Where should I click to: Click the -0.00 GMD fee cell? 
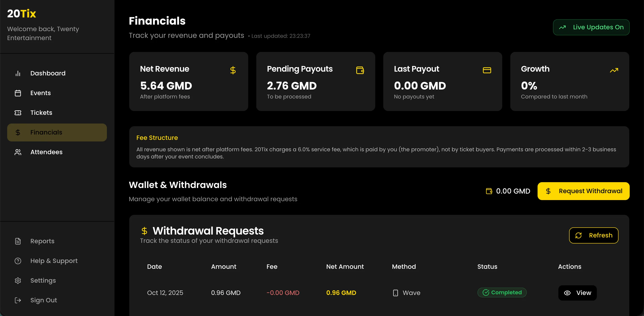click(283, 293)
